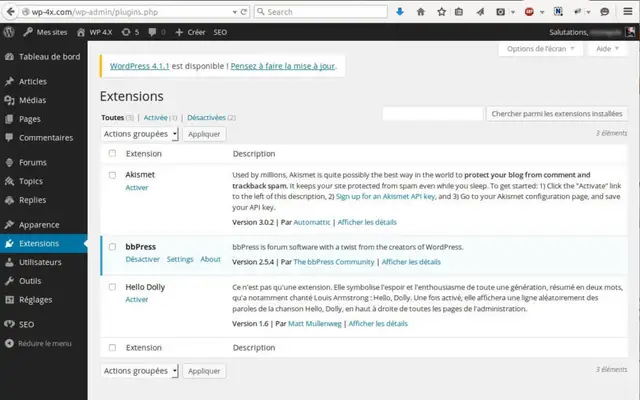This screenshot has width=640, height=400.
Task: Open the SEO menu in the admin bar
Action: (220, 32)
